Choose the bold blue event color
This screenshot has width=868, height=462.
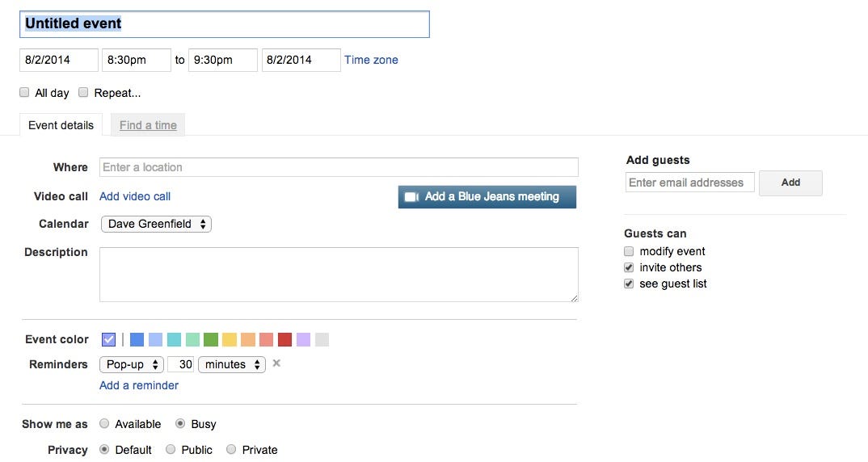[x=137, y=339]
